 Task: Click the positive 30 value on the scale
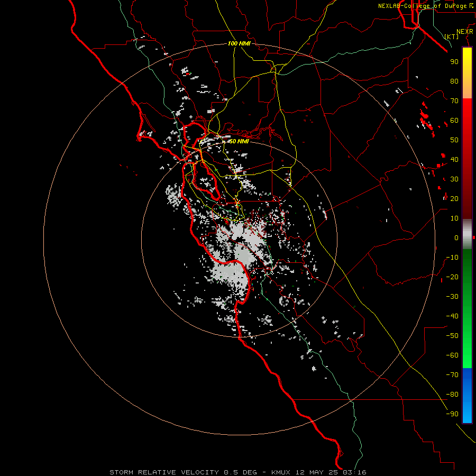[x=454, y=179]
